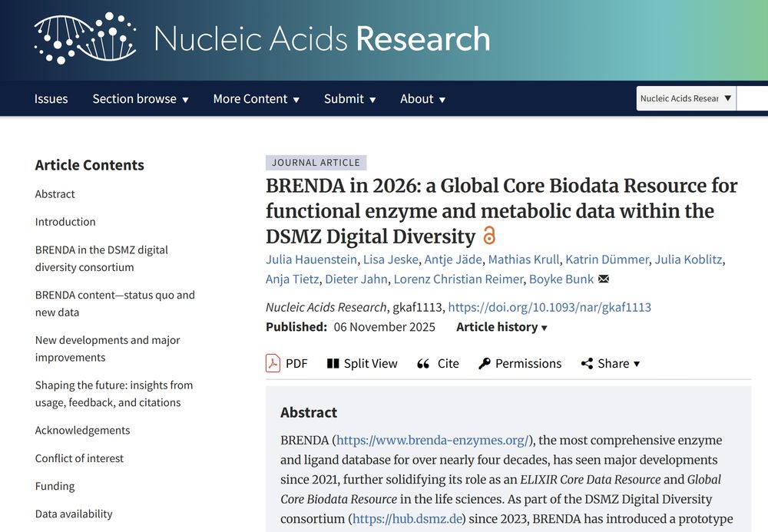The height and width of the screenshot is (532, 768).
Task: Click the Nucleic Acids Research DNA logo
Action: 85,38
